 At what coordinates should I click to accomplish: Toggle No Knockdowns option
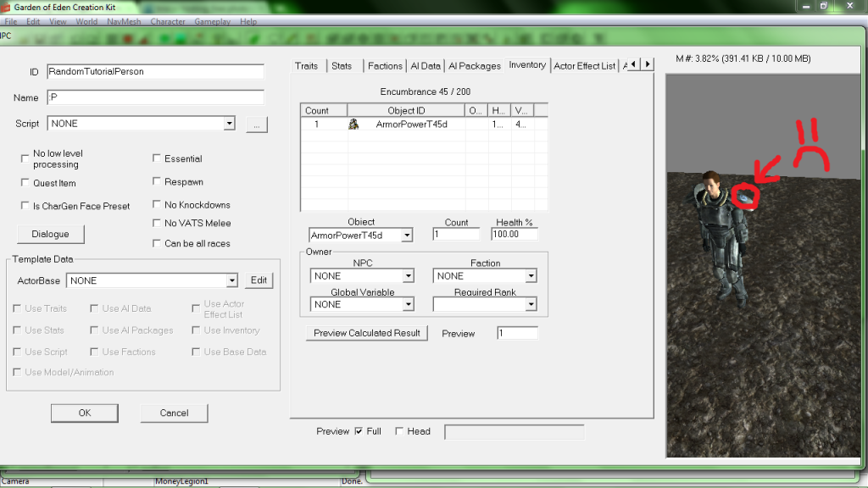[x=157, y=204]
